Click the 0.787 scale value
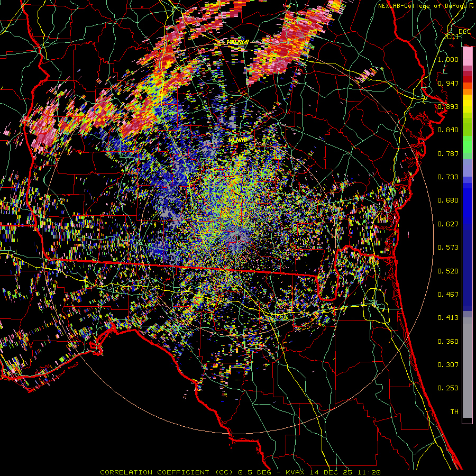Screen dimensions: 476x476 click(x=448, y=153)
